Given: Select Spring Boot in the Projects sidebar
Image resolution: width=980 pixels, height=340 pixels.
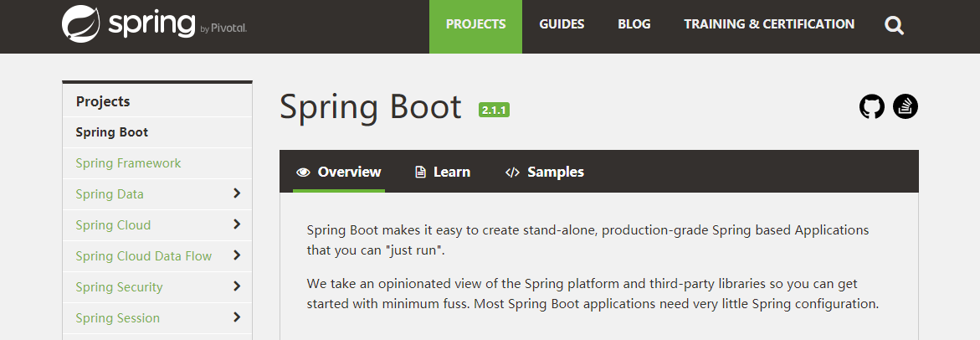Looking at the screenshot, I should point(112,131).
